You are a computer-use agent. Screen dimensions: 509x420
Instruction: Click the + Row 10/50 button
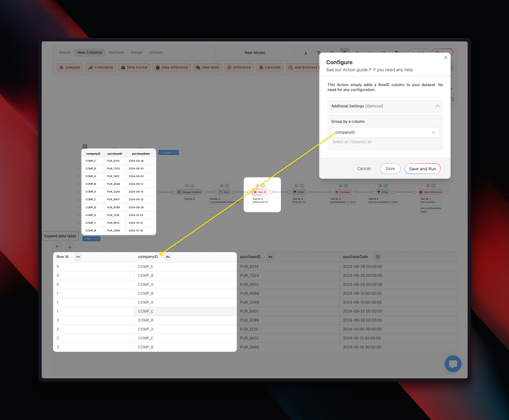pos(91,239)
